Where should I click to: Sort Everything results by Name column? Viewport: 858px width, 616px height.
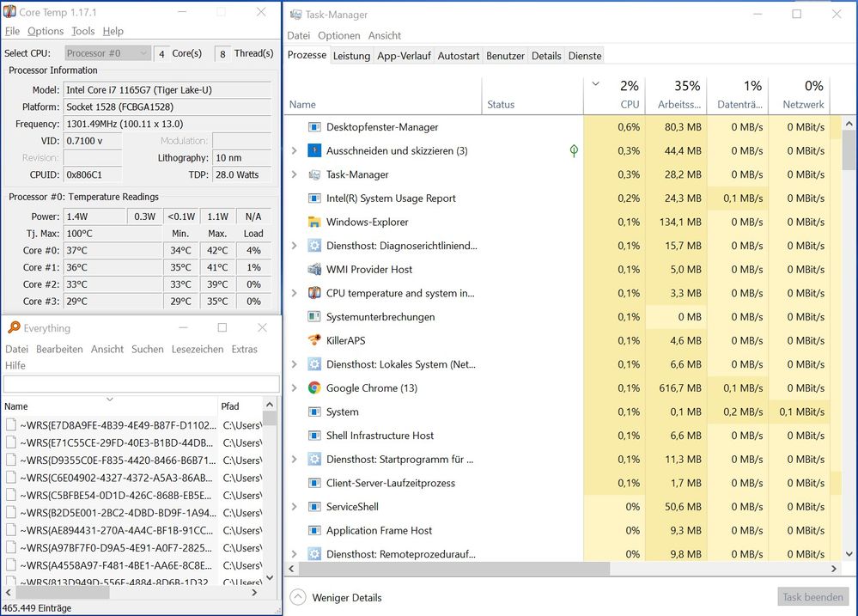109,406
